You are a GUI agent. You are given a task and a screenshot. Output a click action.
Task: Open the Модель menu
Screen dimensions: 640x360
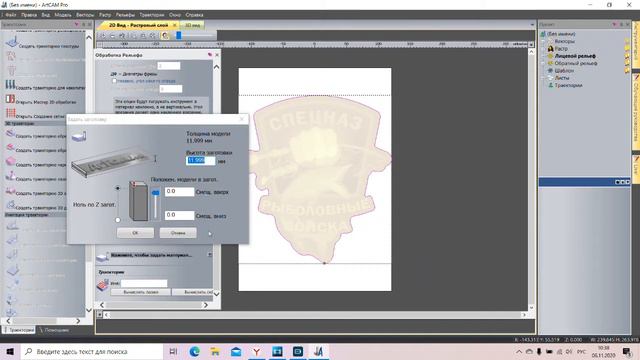click(x=63, y=15)
